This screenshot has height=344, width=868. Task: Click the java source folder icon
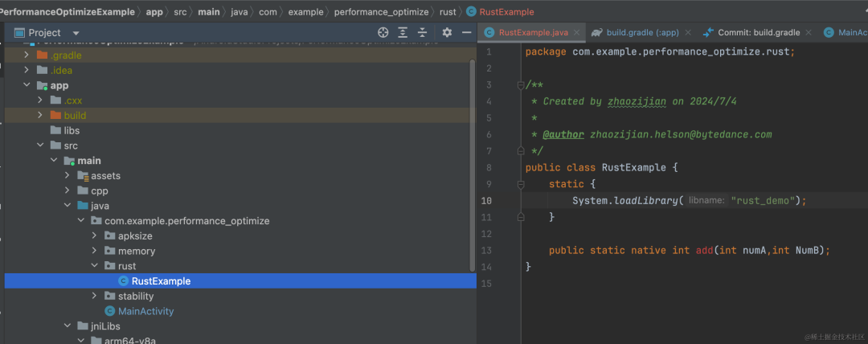(x=83, y=206)
